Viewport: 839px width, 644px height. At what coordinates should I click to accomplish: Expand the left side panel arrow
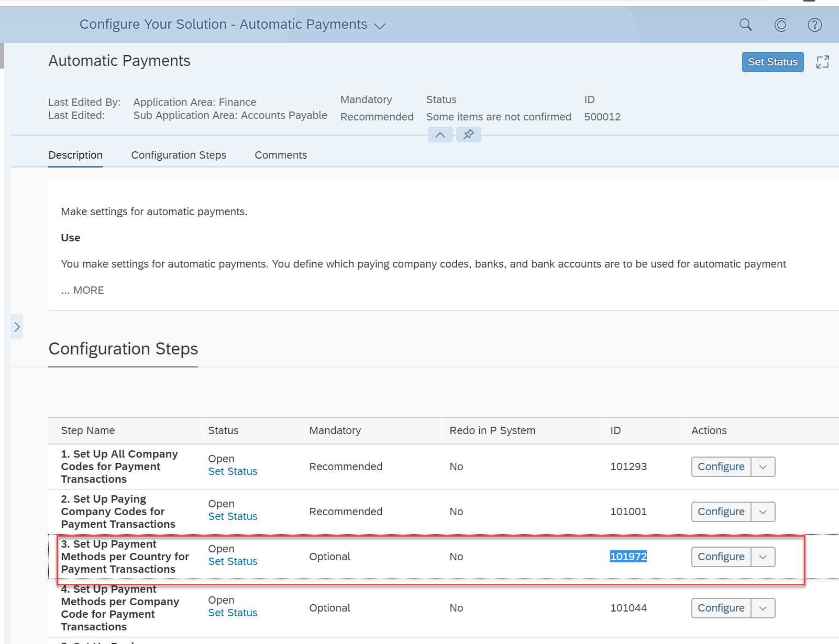click(x=17, y=327)
